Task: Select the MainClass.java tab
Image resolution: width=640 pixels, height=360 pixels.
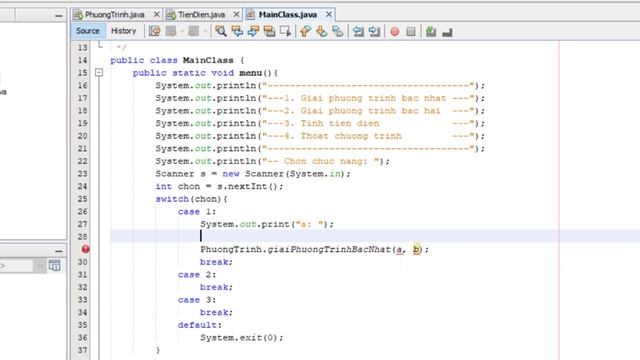Action: coord(288,15)
